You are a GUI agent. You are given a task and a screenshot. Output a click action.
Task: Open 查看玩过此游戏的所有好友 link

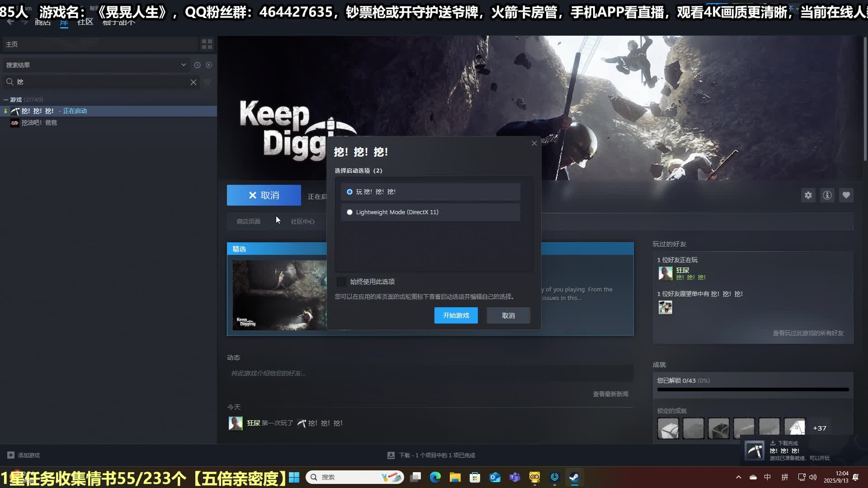click(x=808, y=333)
